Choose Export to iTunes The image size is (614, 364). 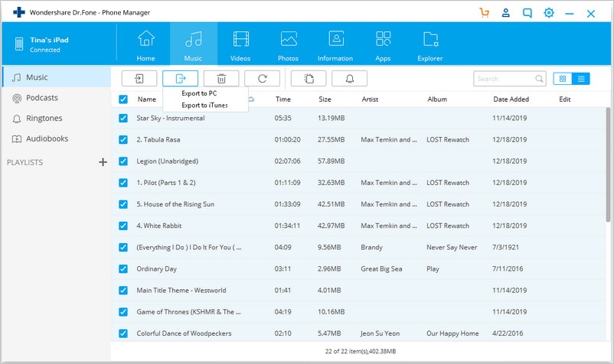click(x=204, y=106)
